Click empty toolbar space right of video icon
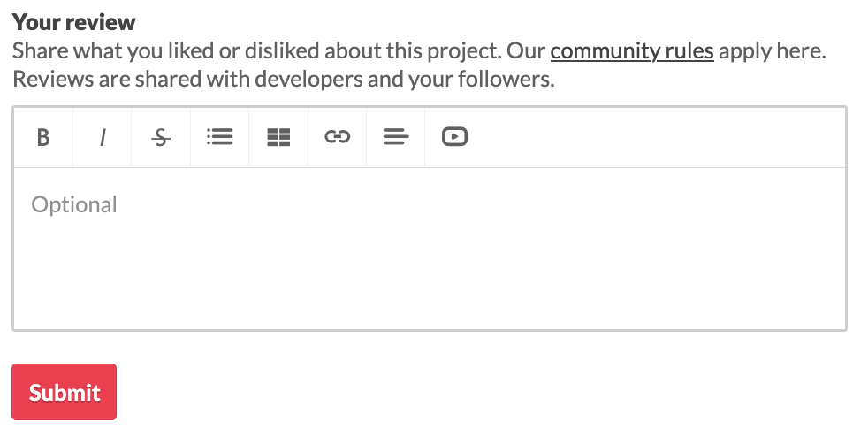868x437 pixels. point(654,137)
